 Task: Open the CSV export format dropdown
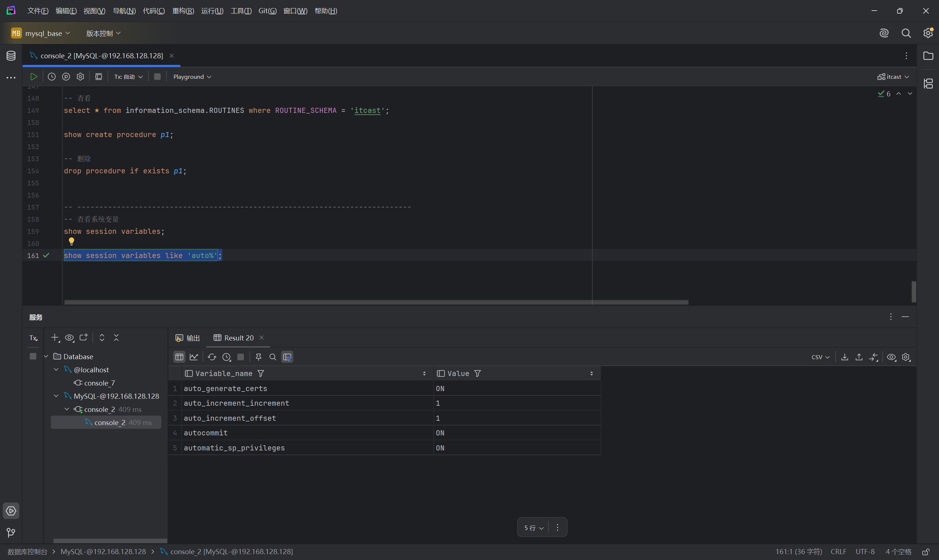click(820, 357)
